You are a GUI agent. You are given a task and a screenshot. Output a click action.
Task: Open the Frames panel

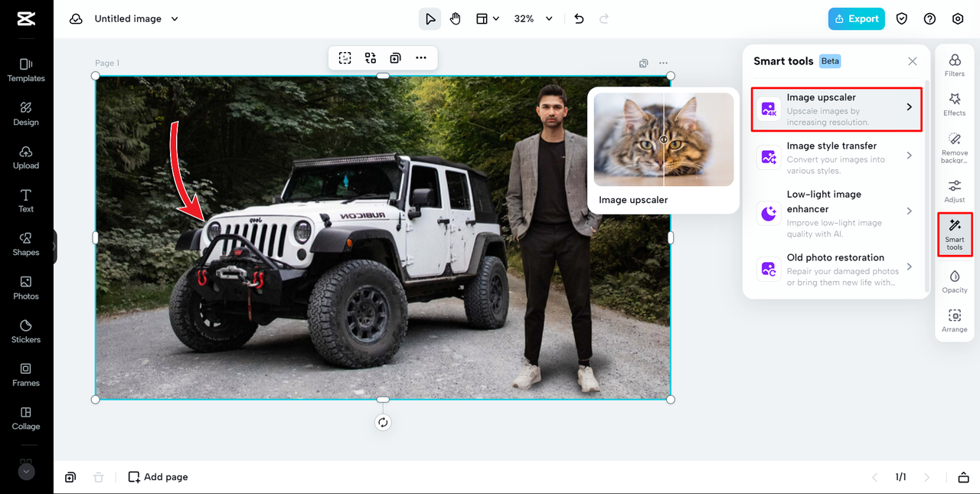coord(26,375)
